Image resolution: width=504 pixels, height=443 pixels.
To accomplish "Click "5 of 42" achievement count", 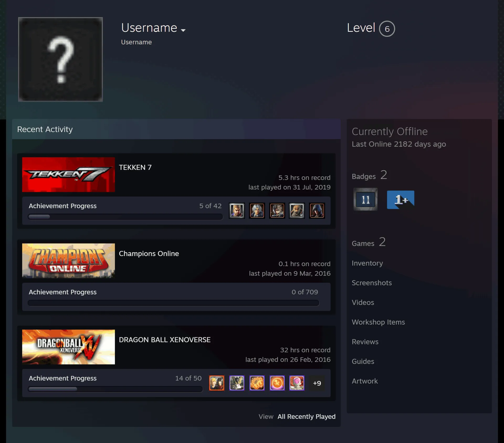I will [x=210, y=206].
